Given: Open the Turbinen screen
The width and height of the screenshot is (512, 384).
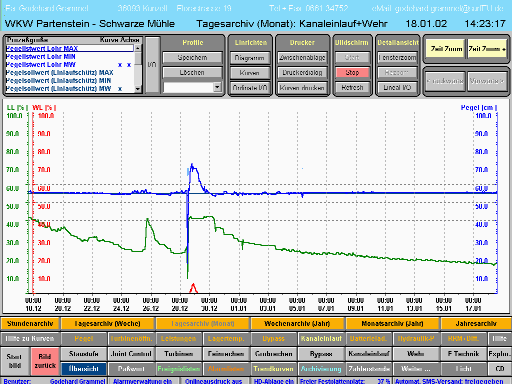Looking at the screenshot, I should [x=179, y=354].
